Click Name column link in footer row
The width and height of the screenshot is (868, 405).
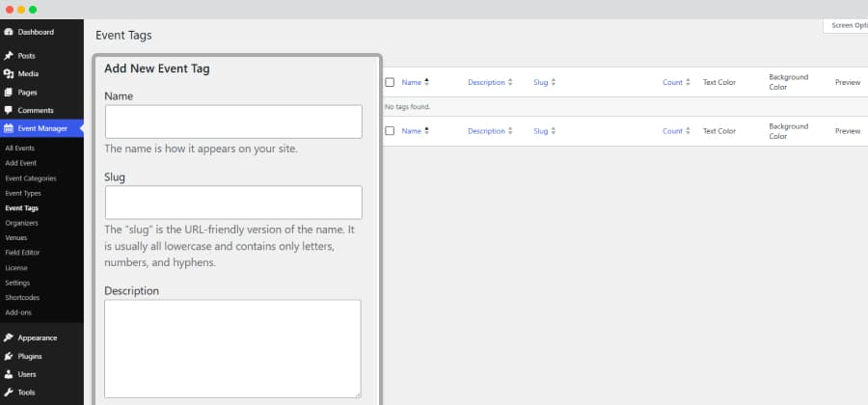click(411, 131)
